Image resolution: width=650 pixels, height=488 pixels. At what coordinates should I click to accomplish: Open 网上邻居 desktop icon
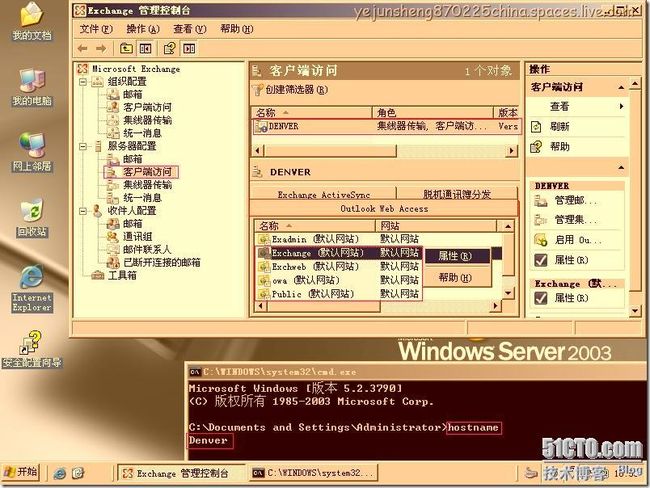[32, 152]
